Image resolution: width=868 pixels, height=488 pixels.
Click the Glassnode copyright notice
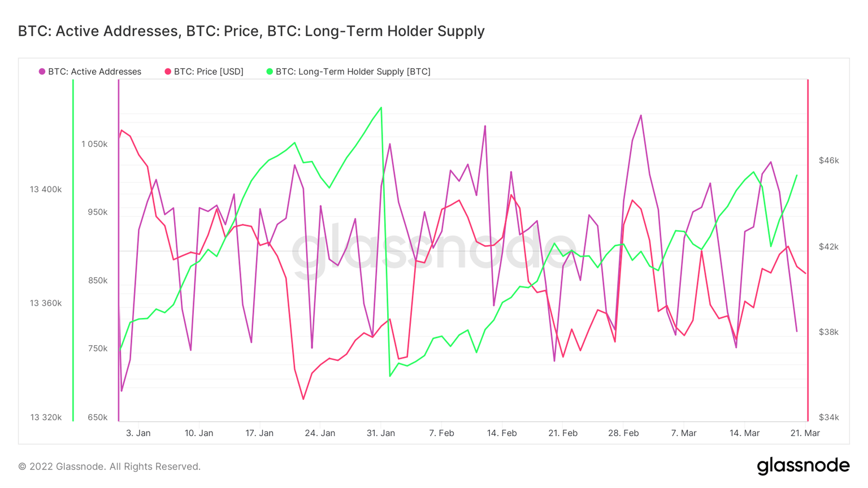tap(109, 467)
